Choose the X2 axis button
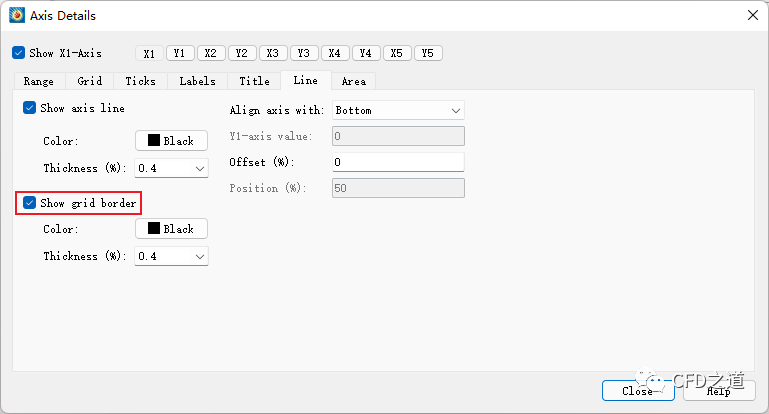The image size is (769, 414). (x=211, y=53)
